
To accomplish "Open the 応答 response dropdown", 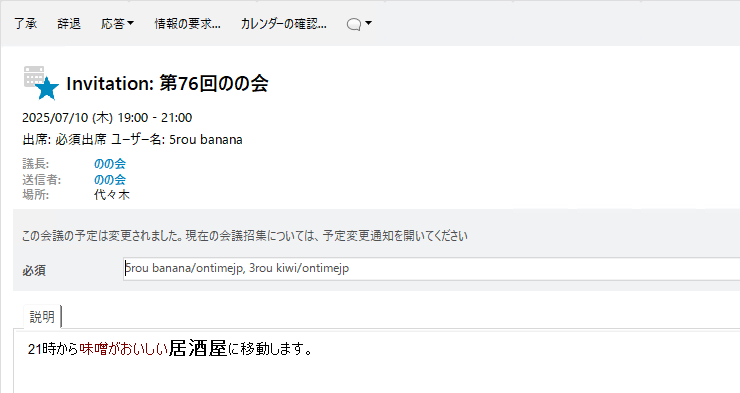I will coord(117,24).
